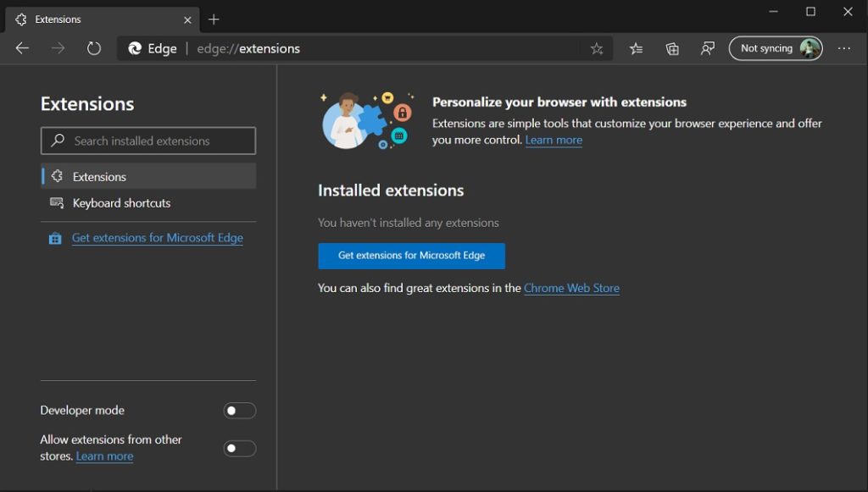Click Learn more about extensions
Image resolution: width=868 pixels, height=492 pixels.
(x=554, y=140)
